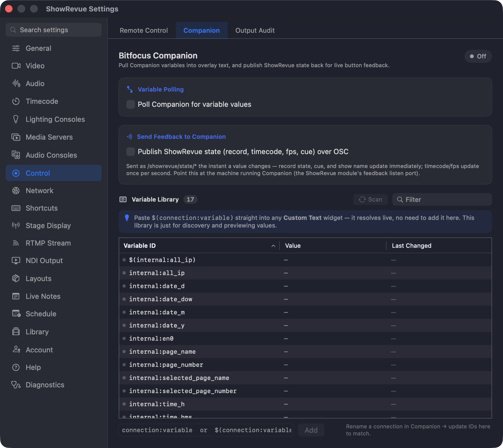Toggle the Bitfocus Companion Off switch
The width and height of the screenshot is (503, 448).
point(478,56)
